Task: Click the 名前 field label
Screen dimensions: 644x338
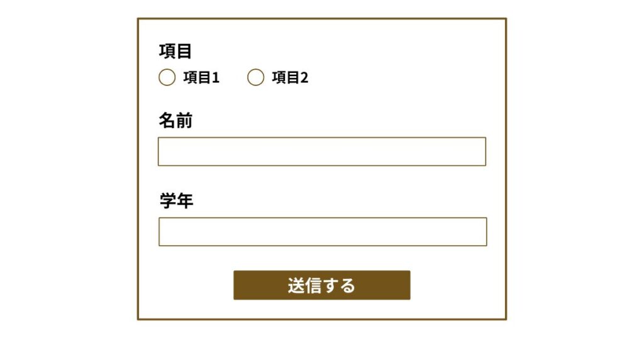Action: [175, 121]
